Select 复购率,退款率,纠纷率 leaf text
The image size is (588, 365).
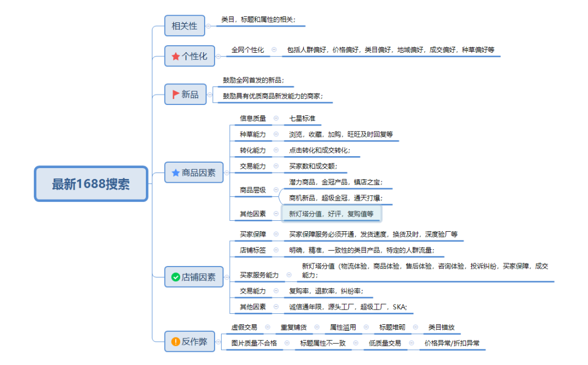(326, 291)
